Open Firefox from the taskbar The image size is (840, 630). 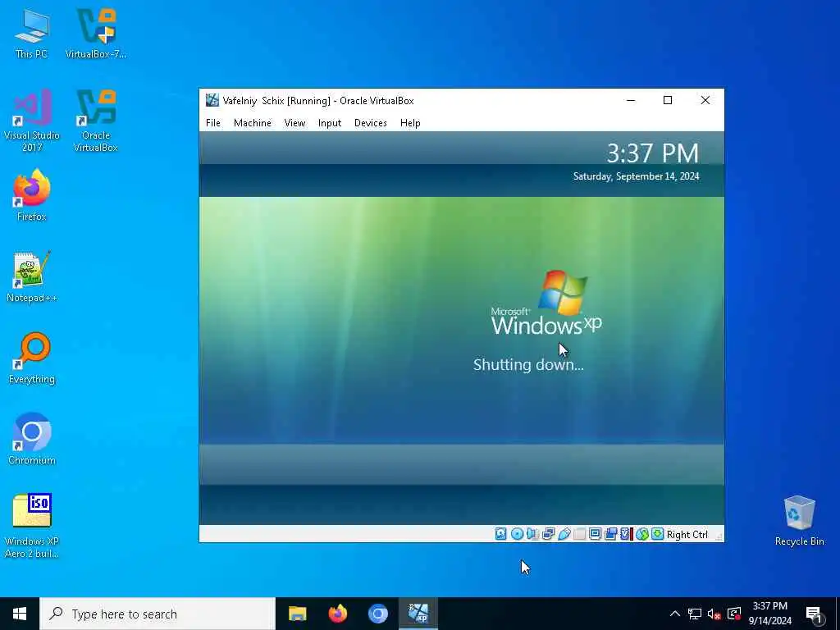337,614
